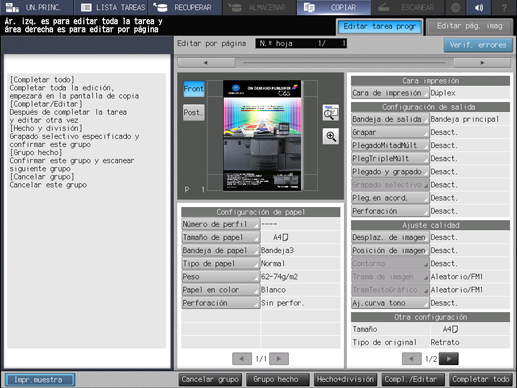
Task: Select the COPIAR tab
Action: pyautogui.click(x=334, y=7)
